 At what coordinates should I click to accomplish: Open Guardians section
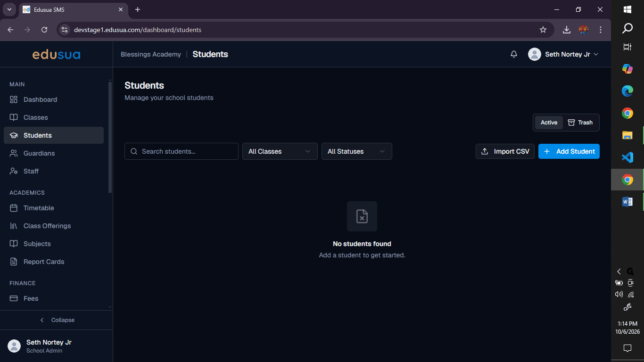click(54, 153)
